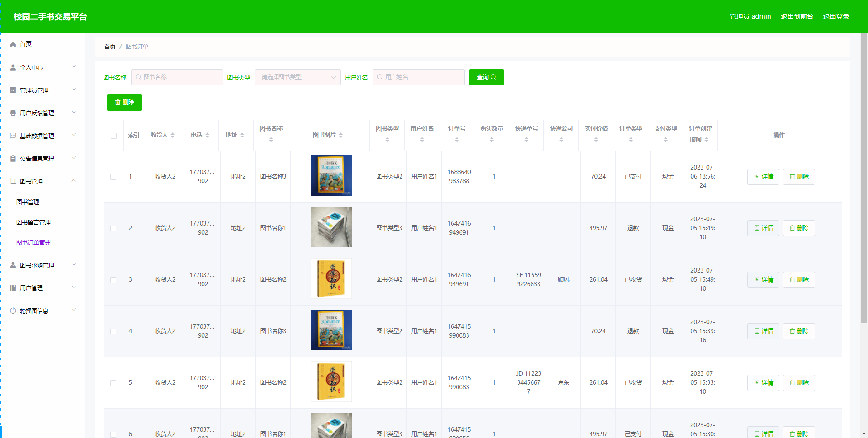This screenshot has width=868, height=438.
Task: Click the 图书求购管理 user icon
Action: click(13, 265)
